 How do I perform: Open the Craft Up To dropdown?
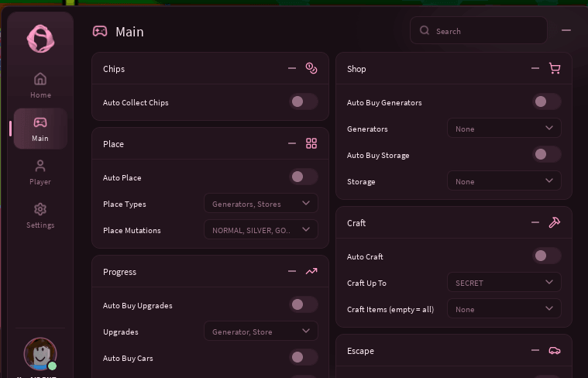504,283
